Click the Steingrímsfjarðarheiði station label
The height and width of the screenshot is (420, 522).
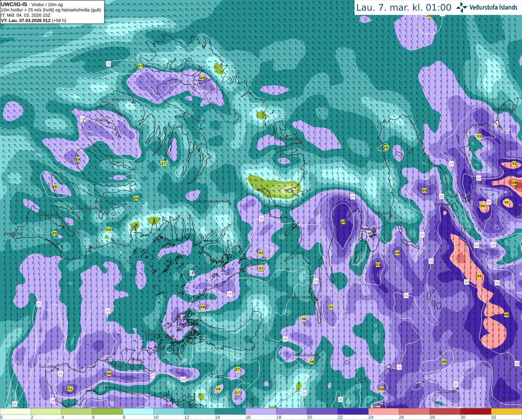click(211, 201)
